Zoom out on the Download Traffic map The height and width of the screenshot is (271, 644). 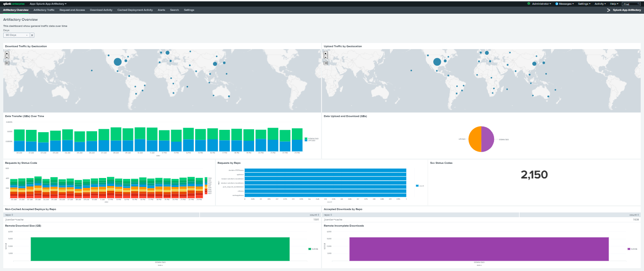tap(7, 57)
